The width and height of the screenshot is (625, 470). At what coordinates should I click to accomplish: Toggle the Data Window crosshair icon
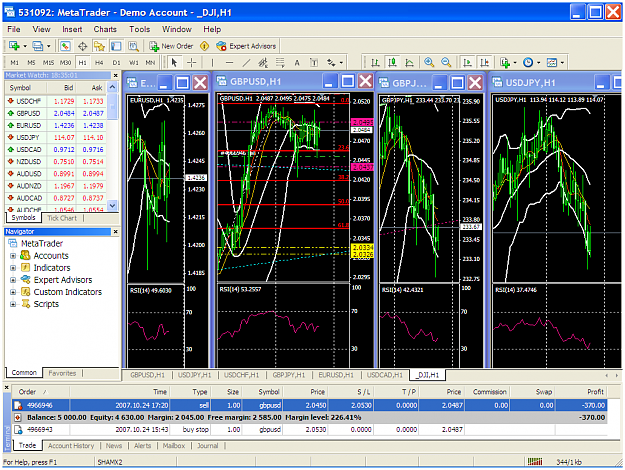[83, 46]
